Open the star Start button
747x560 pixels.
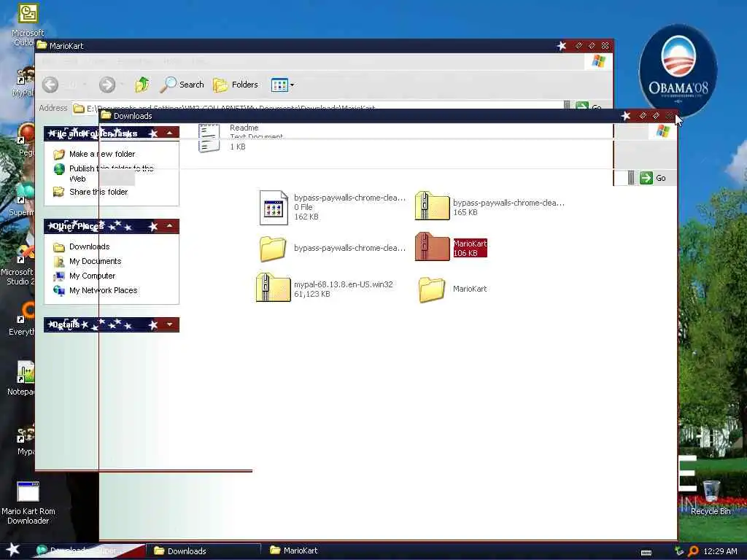(13, 550)
